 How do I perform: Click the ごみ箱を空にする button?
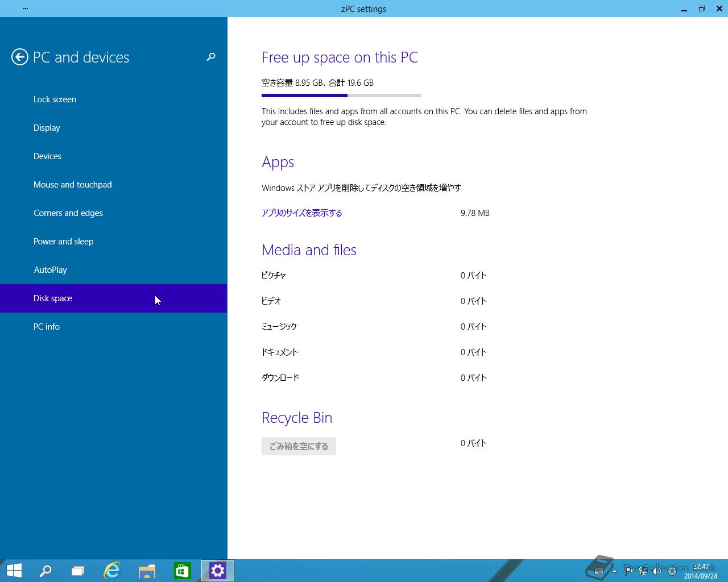299,446
